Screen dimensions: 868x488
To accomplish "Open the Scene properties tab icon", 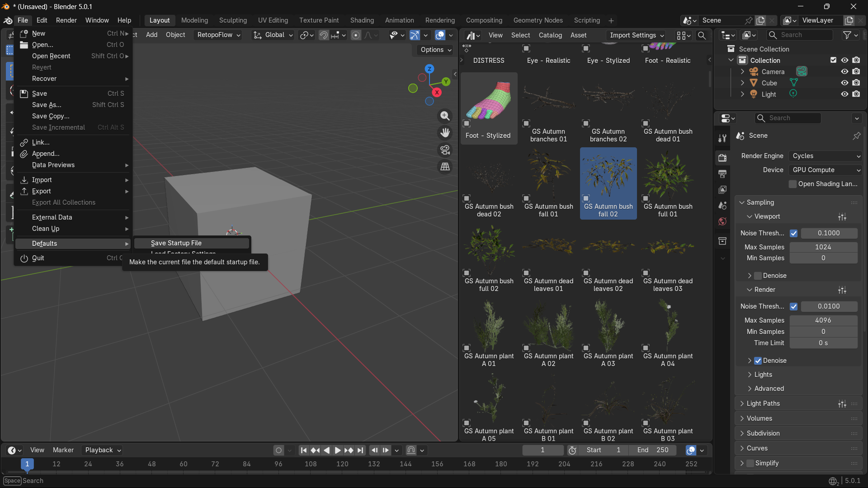I will pos(722,206).
